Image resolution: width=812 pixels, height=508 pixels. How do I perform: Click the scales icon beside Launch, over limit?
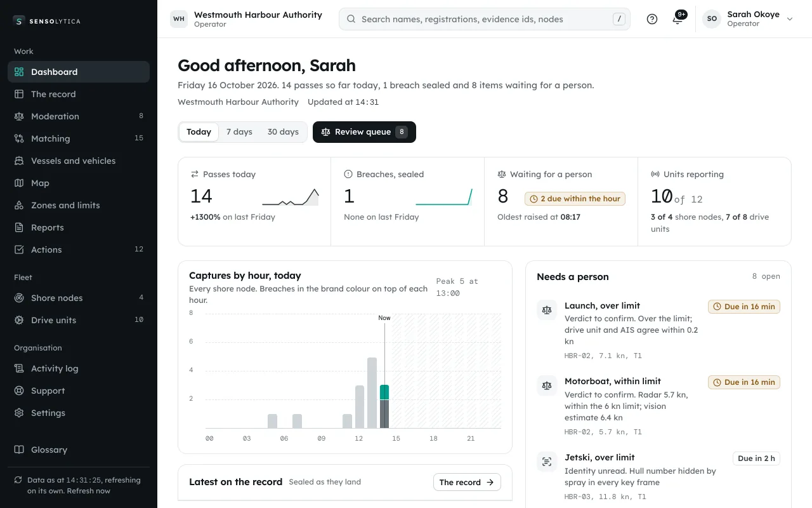tap(547, 310)
